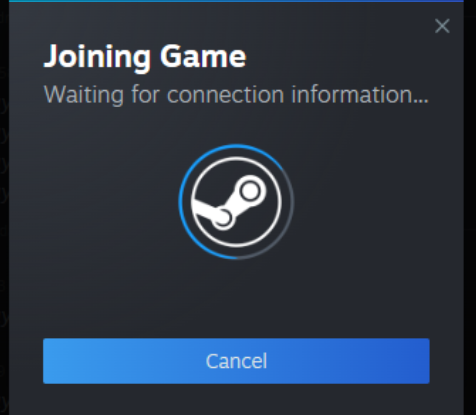Click the Waiting for connection information text
Image resolution: width=476 pixels, height=415 pixels.
[236, 94]
